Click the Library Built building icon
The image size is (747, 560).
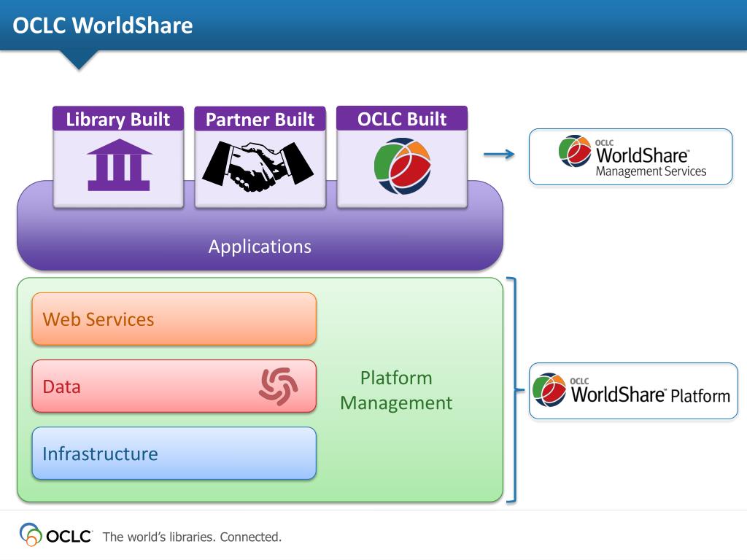pos(119,165)
